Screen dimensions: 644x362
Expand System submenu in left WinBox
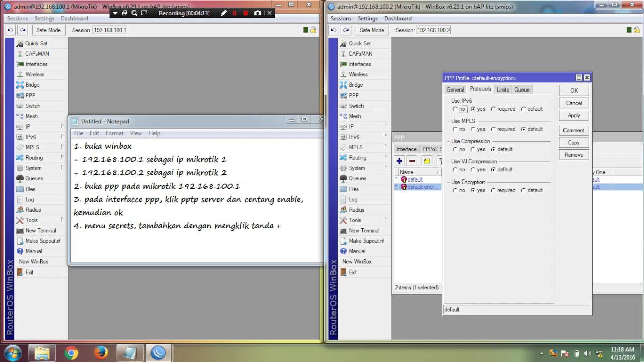pos(62,168)
